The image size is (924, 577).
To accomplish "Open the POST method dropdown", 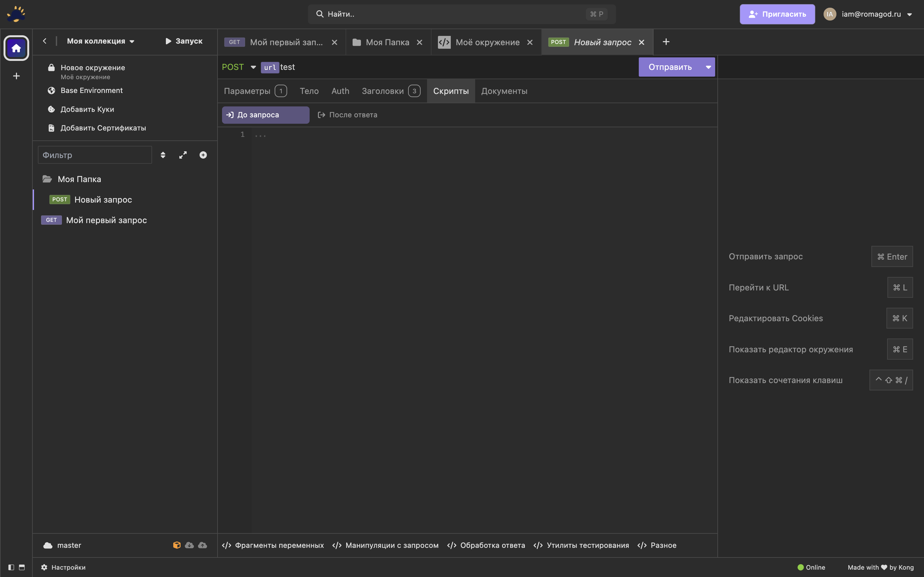I will click(239, 67).
